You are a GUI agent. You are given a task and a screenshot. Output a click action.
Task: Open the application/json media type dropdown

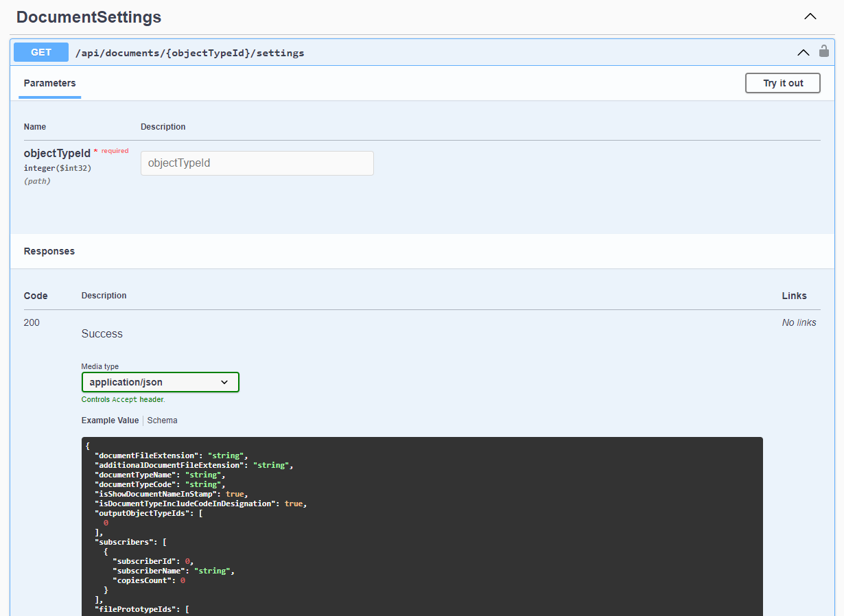[x=160, y=382]
